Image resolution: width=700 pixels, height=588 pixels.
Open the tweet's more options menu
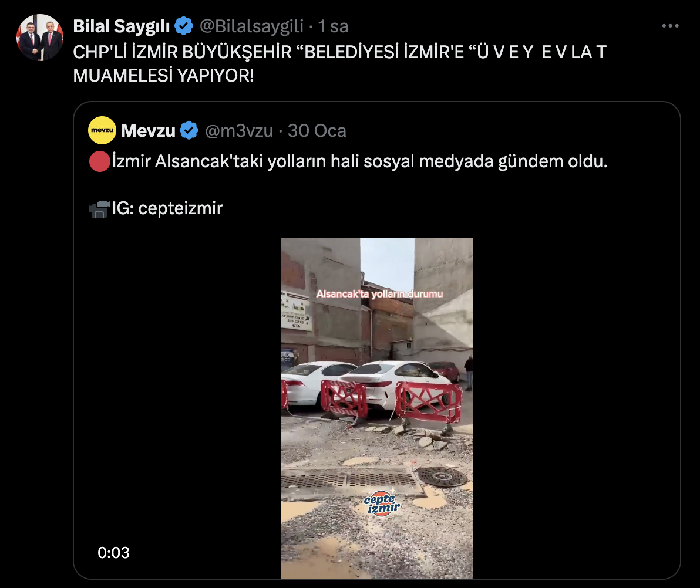tap(670, 26)
